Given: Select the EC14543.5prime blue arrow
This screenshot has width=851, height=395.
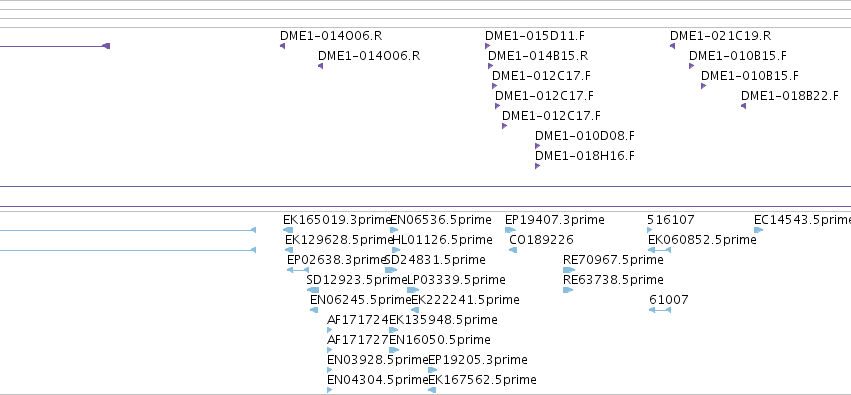Looking at the screenshot, I should (x=758, y=230).
